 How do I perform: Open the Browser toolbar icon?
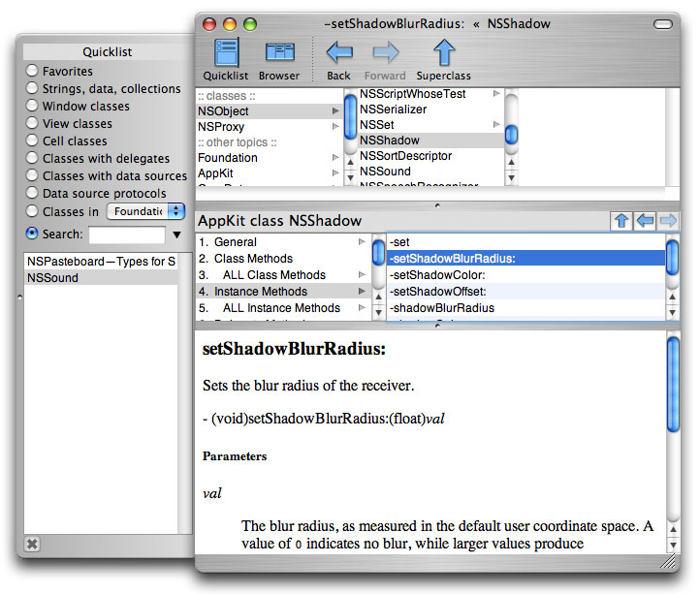[x=279, y=52]
